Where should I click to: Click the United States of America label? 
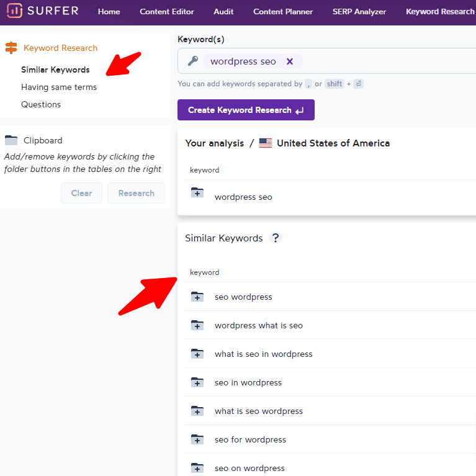click(333, 143)
